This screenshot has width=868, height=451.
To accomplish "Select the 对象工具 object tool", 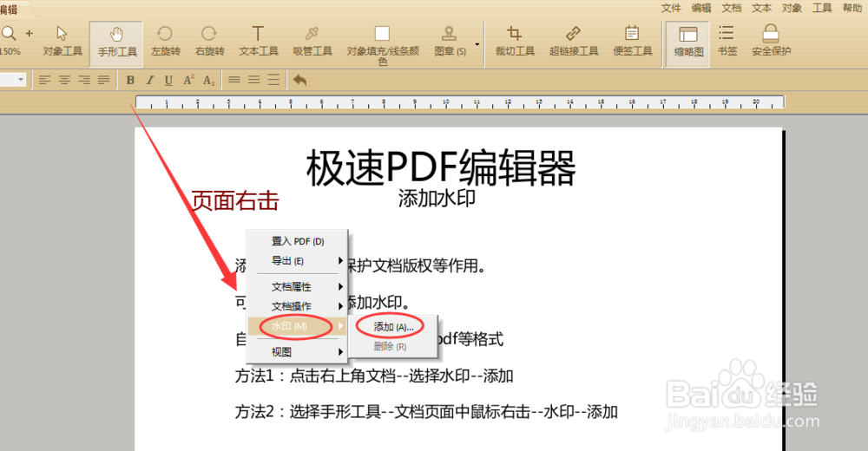I will (62, 42).
